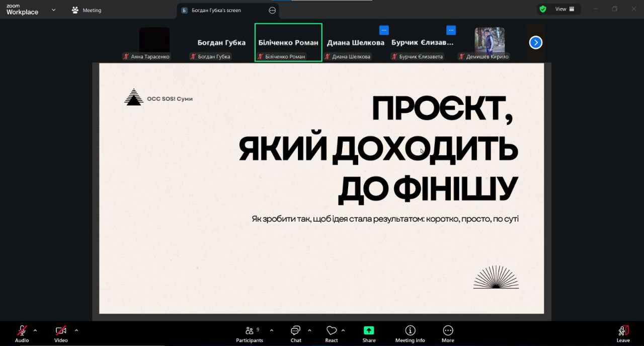
Task: Open the More options icon
Action: click(x=448, y=330)
